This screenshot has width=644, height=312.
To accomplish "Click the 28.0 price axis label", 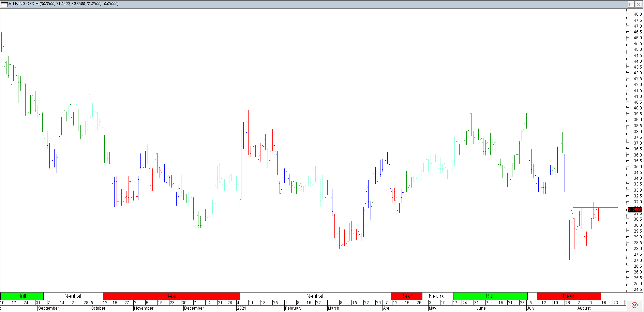I will (x=638, y=249).
